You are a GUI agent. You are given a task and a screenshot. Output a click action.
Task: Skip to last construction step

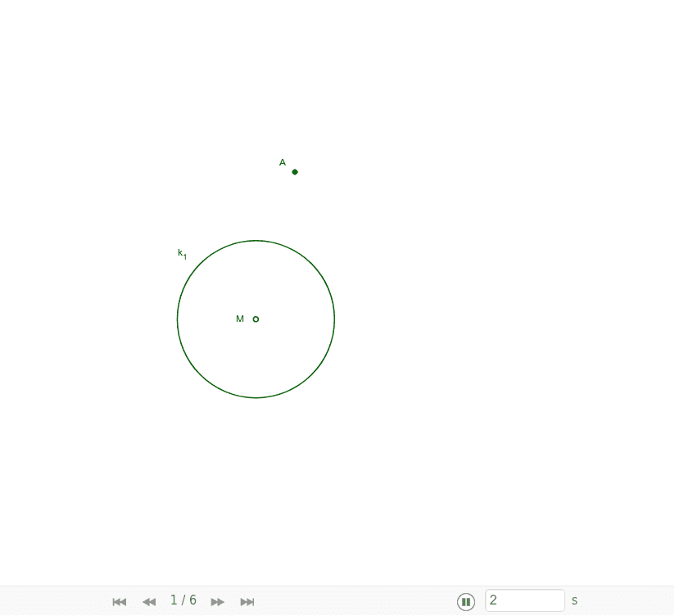247,601
